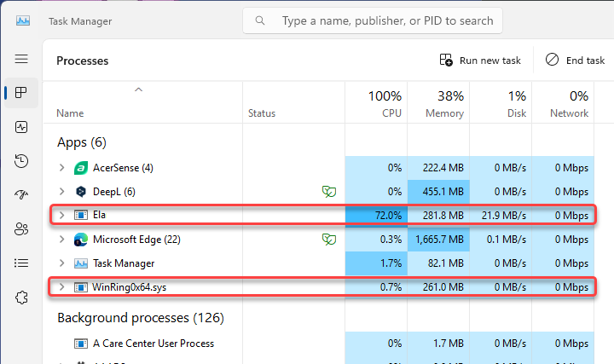Click WinRing0x64.sys 261.0 MB memory value
The image size is (614, 364).
(443, 287)
